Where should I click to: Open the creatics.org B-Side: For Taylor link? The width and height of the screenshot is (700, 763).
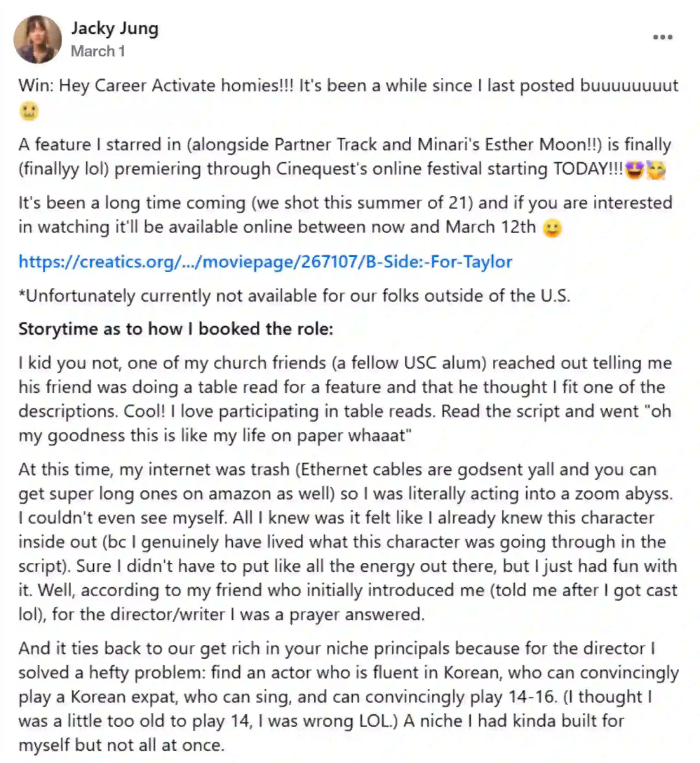point(265,262)
